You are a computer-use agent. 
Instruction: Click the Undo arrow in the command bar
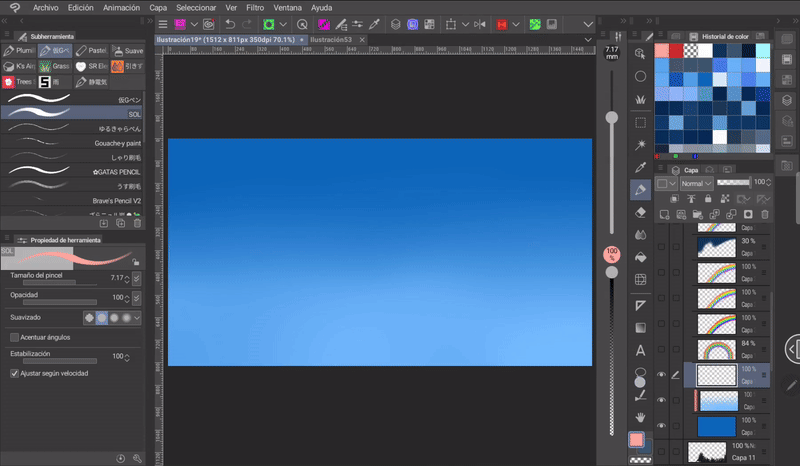(x=231, y=23)
